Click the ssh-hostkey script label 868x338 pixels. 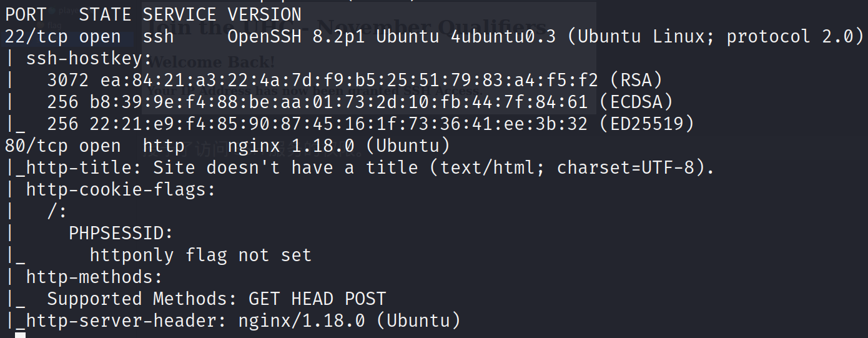point(89,59)
